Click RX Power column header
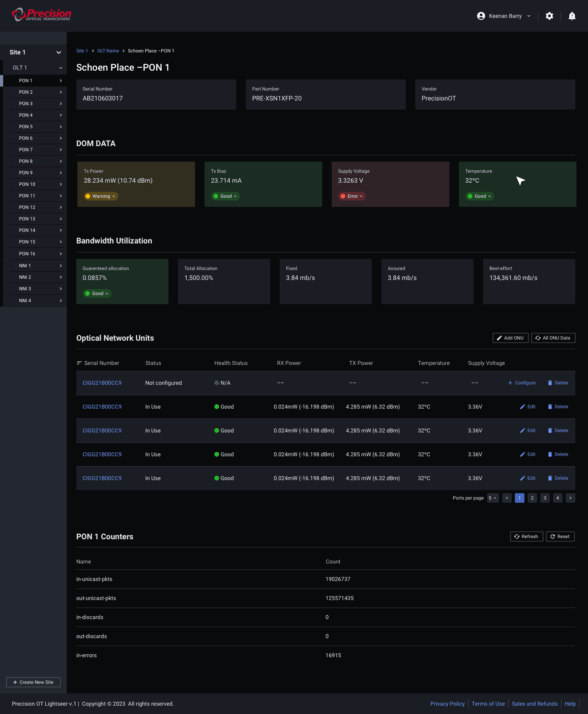588x714 pixels. tap(289, 363)
